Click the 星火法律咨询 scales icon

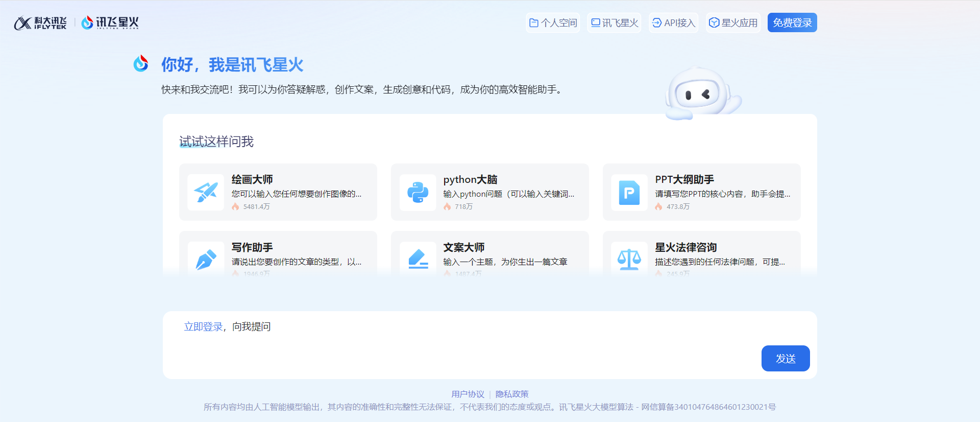(629, 259)
